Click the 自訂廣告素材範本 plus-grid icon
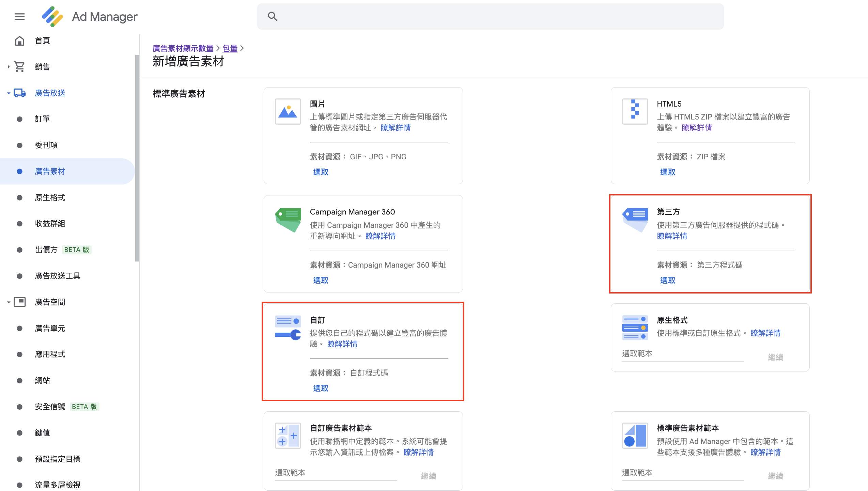868x491 pixels. tap(288, 436)
